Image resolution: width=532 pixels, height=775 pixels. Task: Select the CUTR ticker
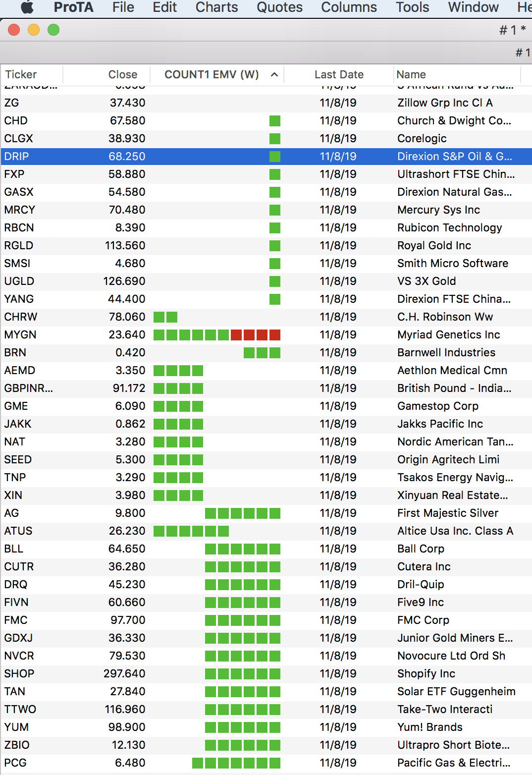coord(19,567)
